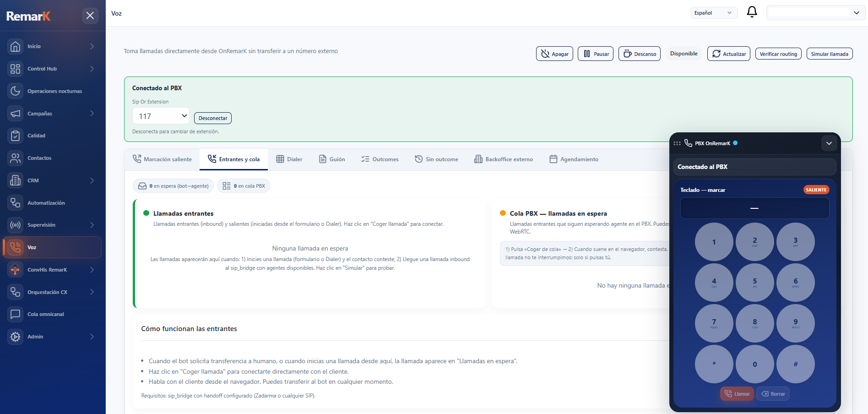Click the Admin gear icon
The height and width of the screenshot is (414, 868).
15,337
